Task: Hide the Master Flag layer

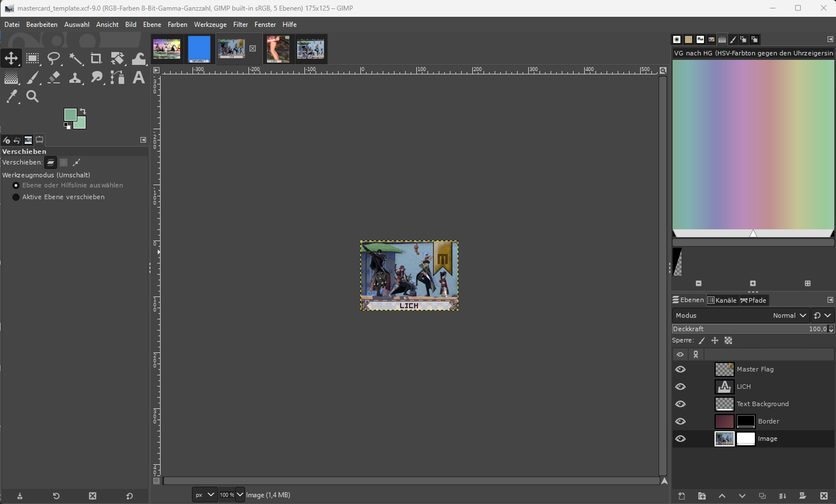Action: point(680,369)
